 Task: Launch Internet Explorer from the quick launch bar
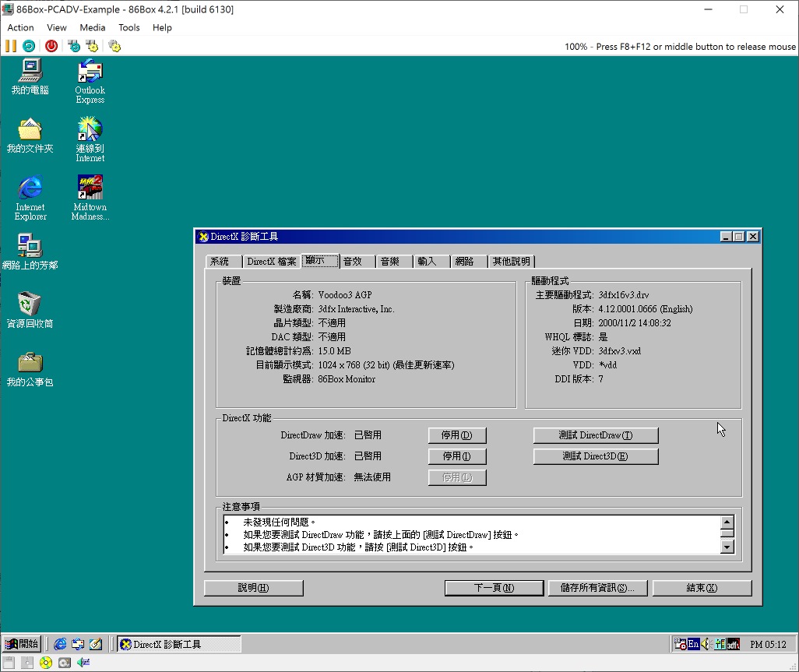(x=60, y=644)
